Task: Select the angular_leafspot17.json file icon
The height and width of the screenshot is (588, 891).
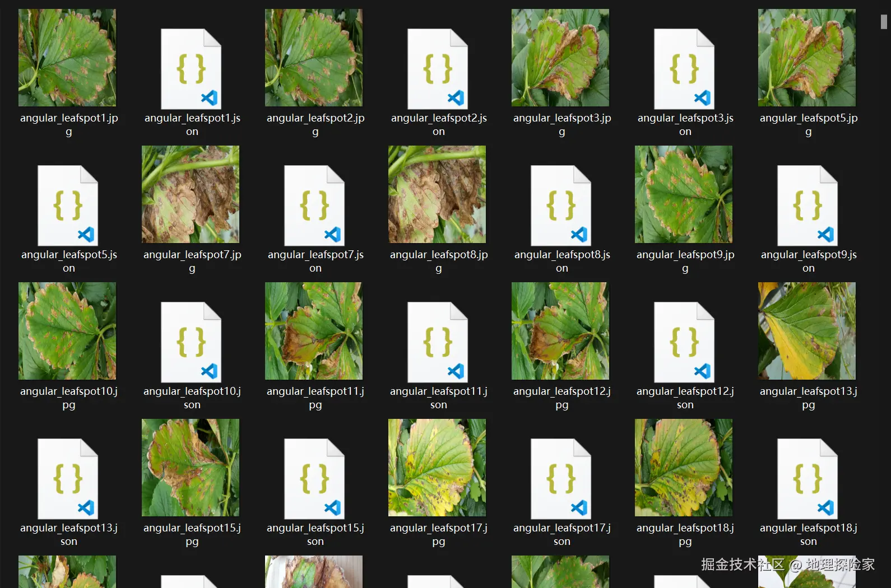Action: pyautogui.click(x=561, y=479)
